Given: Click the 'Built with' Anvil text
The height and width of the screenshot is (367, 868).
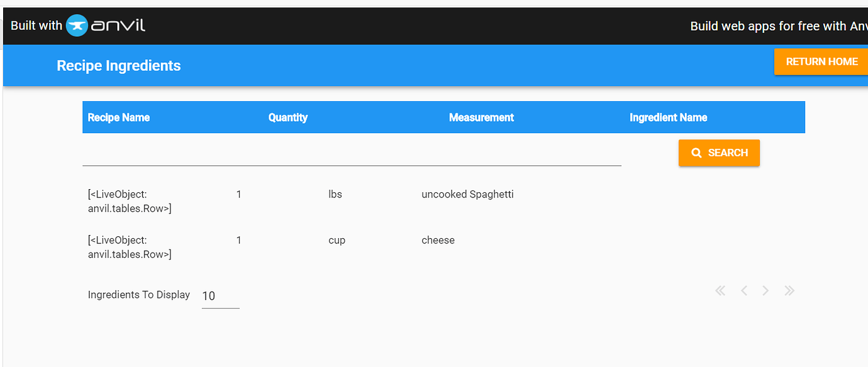Looking at the screenshot, I should tap(36, 26).
